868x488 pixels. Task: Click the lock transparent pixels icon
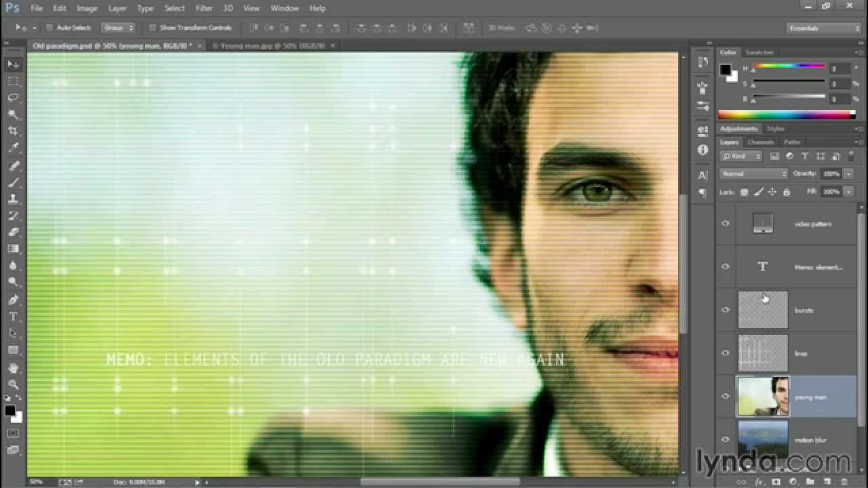tap(744, 192)
